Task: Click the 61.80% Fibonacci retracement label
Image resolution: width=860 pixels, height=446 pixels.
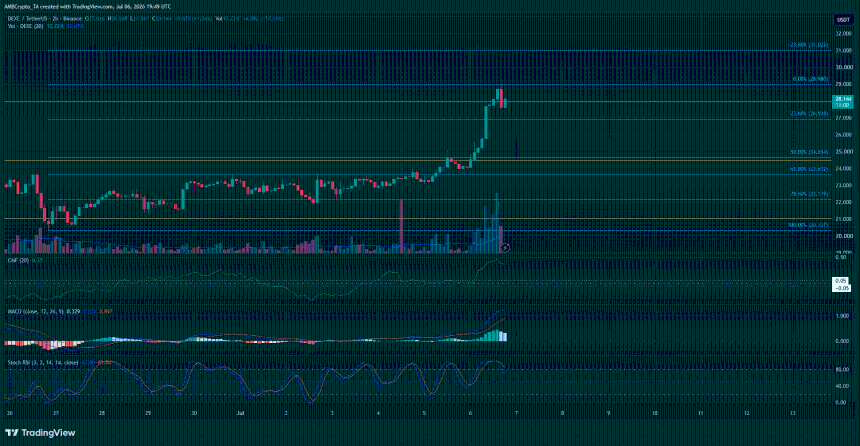Action: tap(809, 169)
